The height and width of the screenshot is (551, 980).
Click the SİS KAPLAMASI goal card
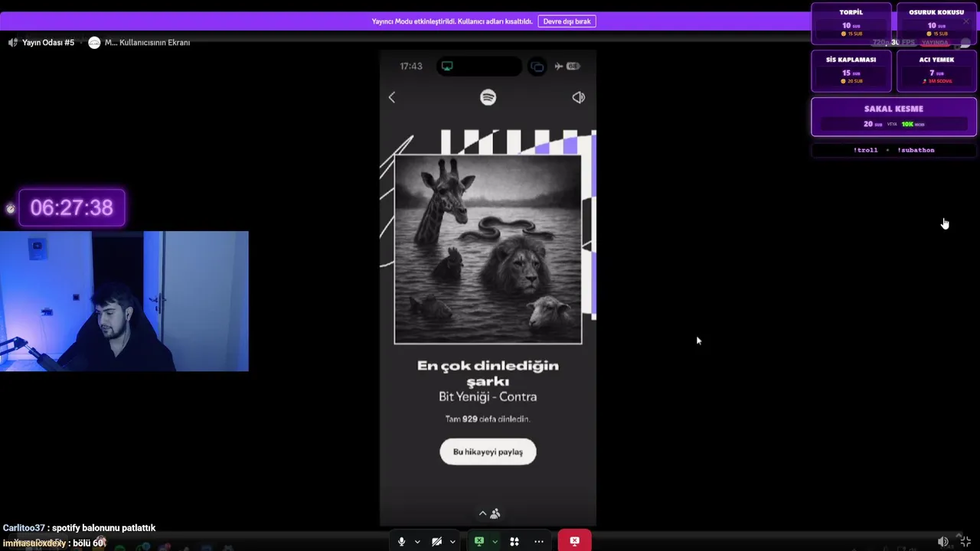tap(851, 70)
